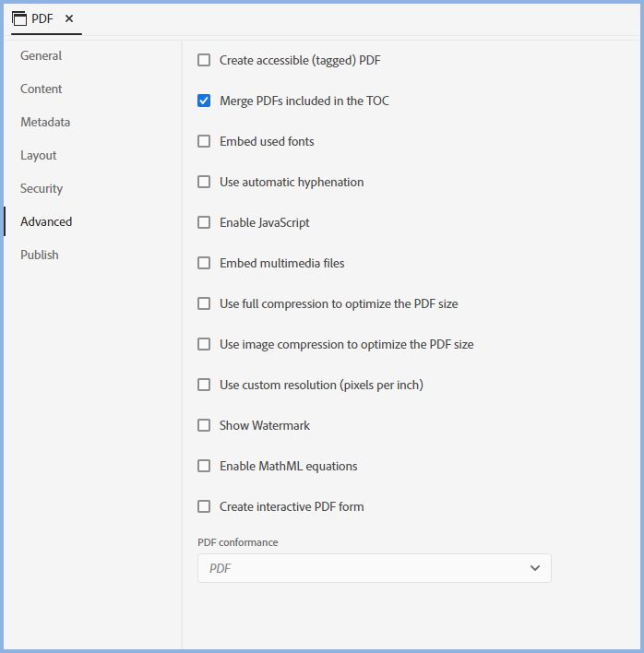Check Use custom resolution option
The width and height of the screenshot is (644, 653).
click(204, 386)
